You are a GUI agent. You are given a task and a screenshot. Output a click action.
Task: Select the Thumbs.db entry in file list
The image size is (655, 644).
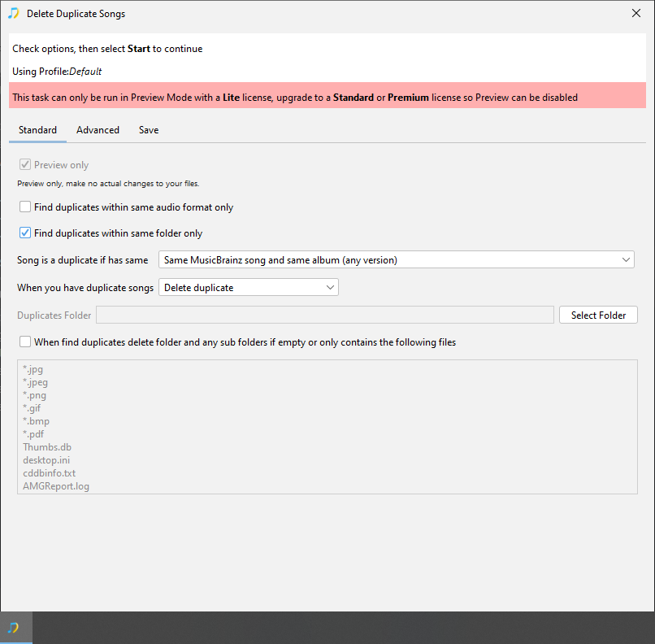tap(47, 447)
